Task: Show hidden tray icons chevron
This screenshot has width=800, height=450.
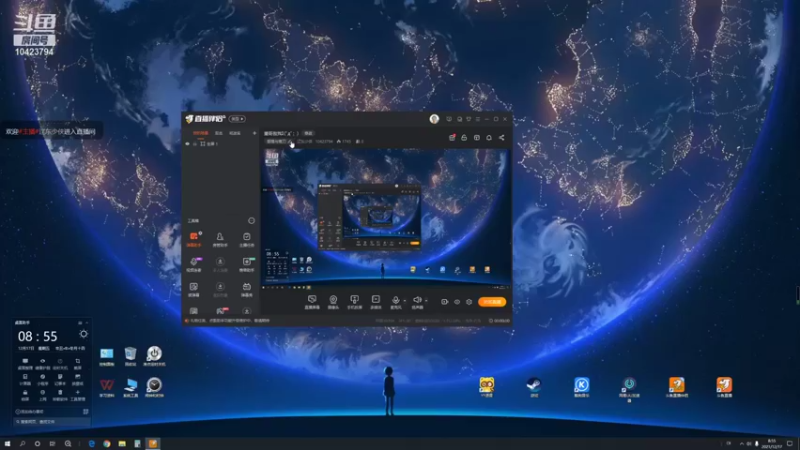Action: [x=741, y=444]
